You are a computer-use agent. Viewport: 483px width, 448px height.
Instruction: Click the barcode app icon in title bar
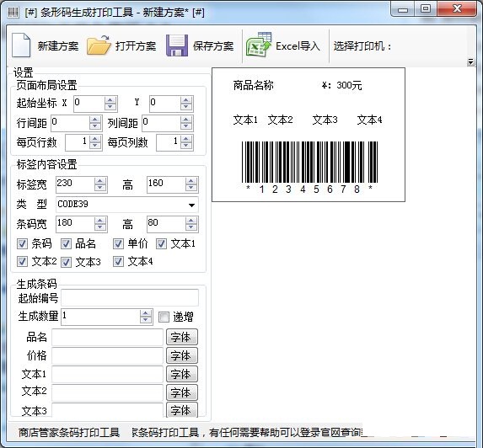coord(13,13)
